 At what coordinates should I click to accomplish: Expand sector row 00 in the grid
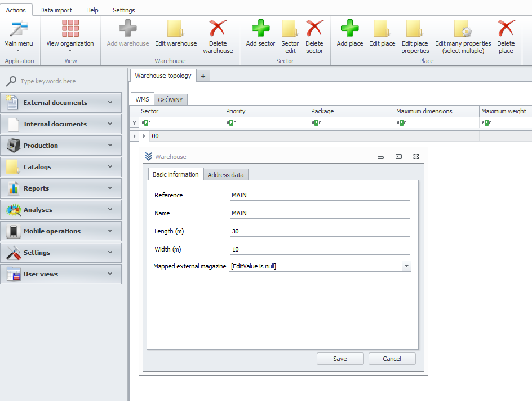coord(144,136)
